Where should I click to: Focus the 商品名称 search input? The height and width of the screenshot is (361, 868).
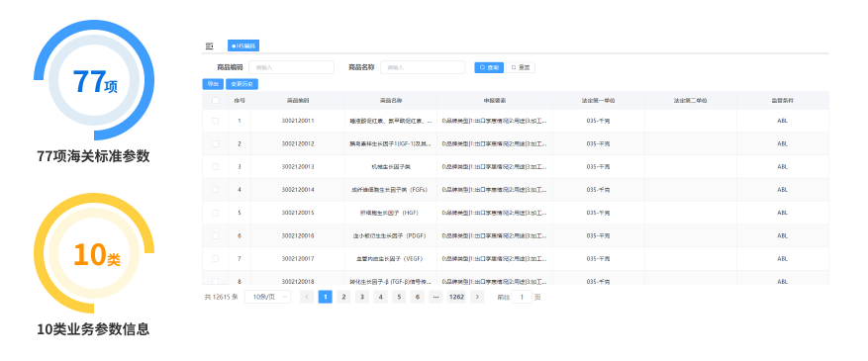(423, 67)
